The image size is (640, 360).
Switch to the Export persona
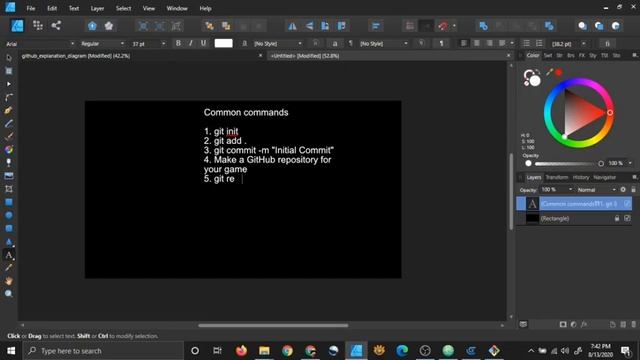(56, 26)
